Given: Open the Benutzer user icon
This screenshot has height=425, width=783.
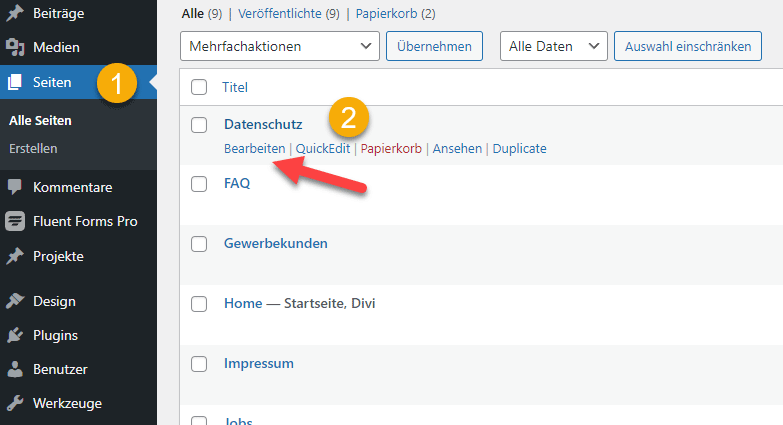Looking at the screenshot, I should tap(15, 369).
